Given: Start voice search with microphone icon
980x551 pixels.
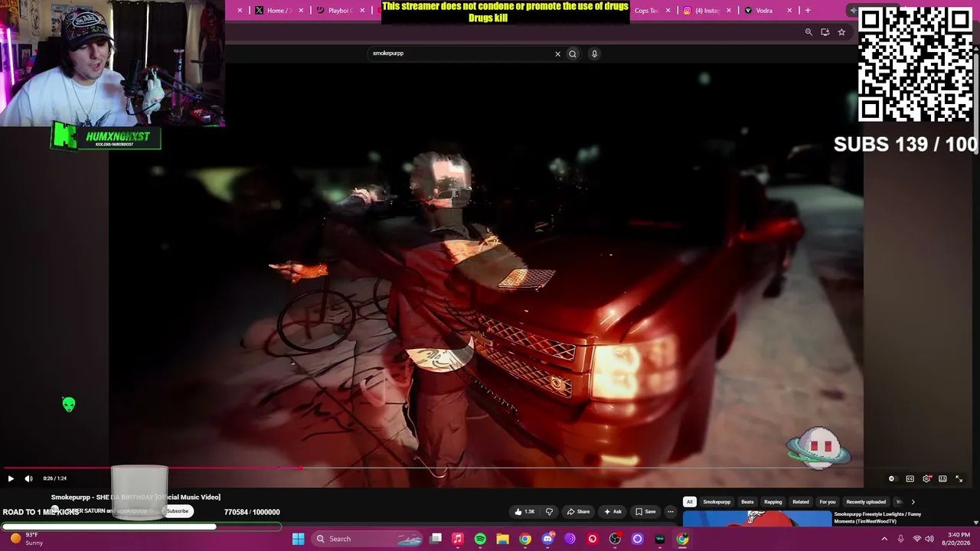Looking at the screenshot, I should pyautogui.click(x=594, y=54).
